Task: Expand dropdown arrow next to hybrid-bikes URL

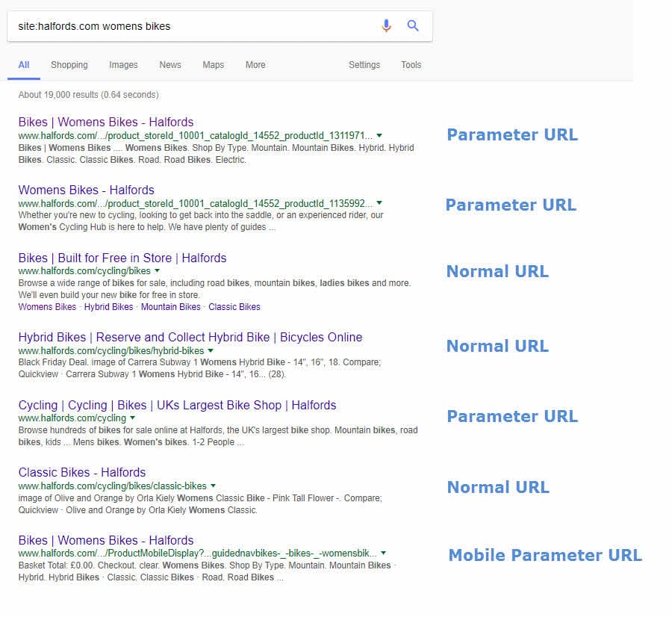Action: point(211,351)
